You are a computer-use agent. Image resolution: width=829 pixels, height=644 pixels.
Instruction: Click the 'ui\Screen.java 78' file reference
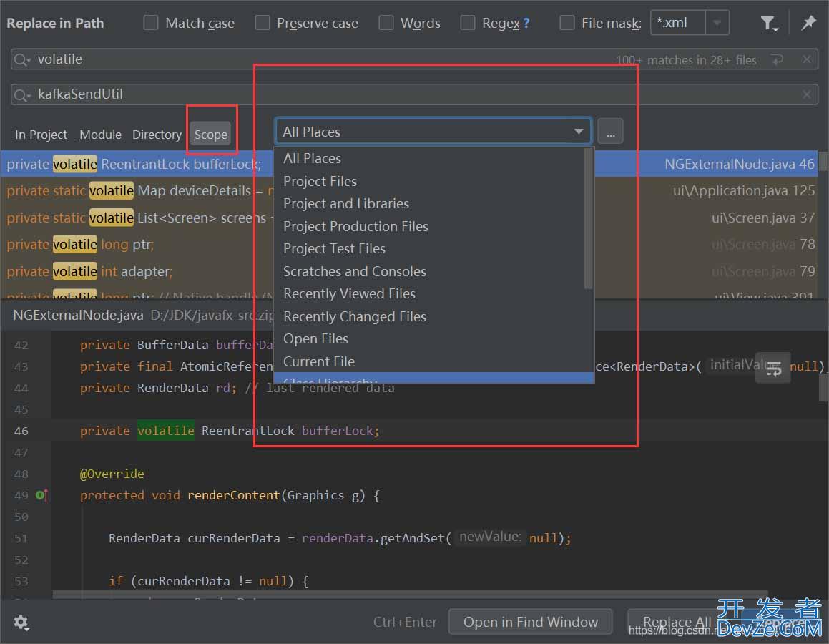(763, 245)
